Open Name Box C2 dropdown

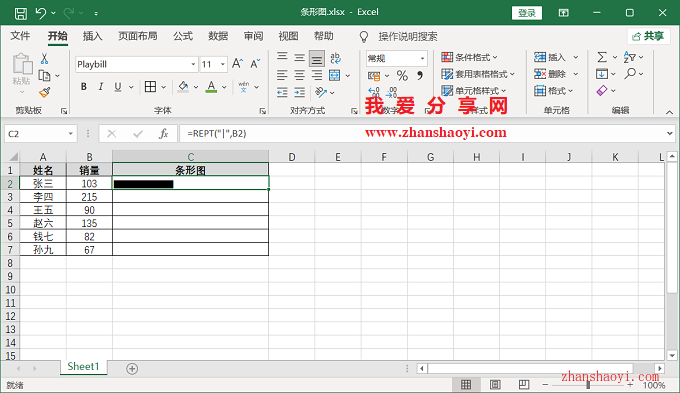tap(70, 134)
